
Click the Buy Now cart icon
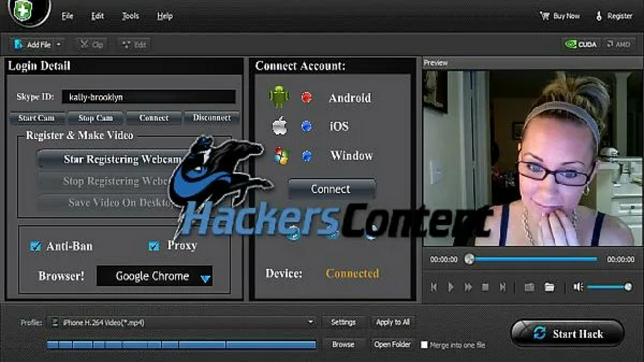(x=545, y=16)
